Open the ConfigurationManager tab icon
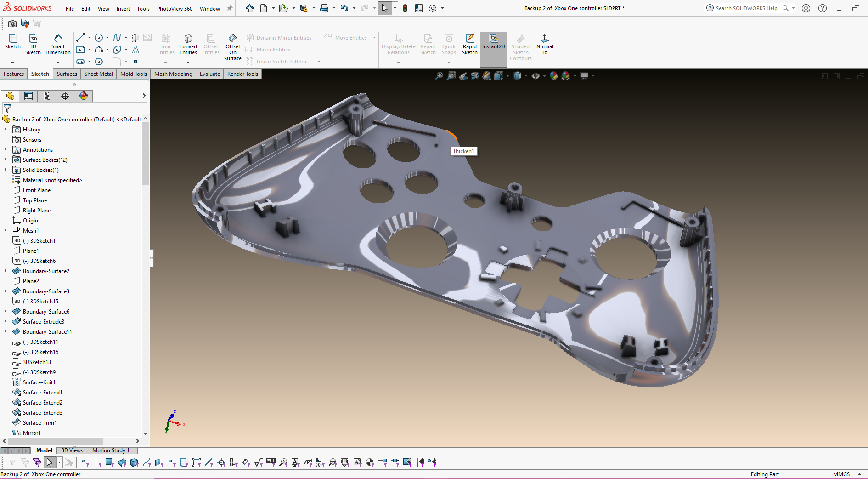Viewport: 868px width, 479px height. tap(47, 96)
